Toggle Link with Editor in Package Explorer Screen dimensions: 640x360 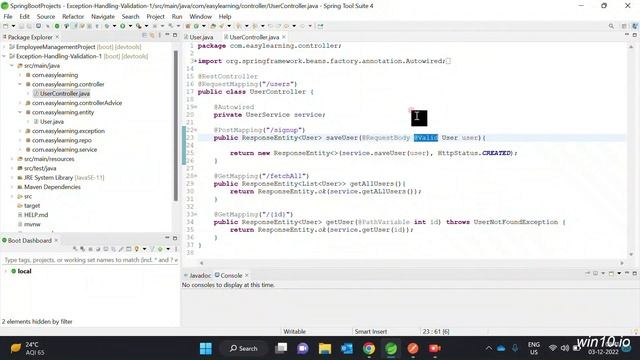tap(152, 36)
